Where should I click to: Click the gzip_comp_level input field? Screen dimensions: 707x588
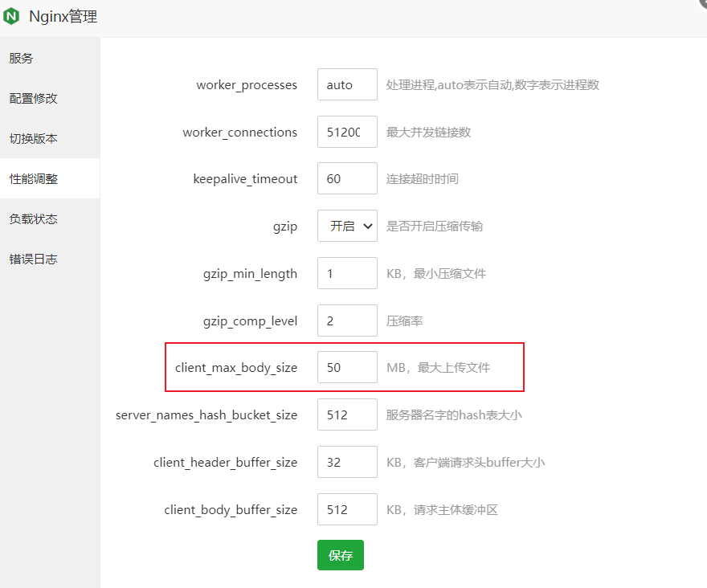tap(347, 321)
